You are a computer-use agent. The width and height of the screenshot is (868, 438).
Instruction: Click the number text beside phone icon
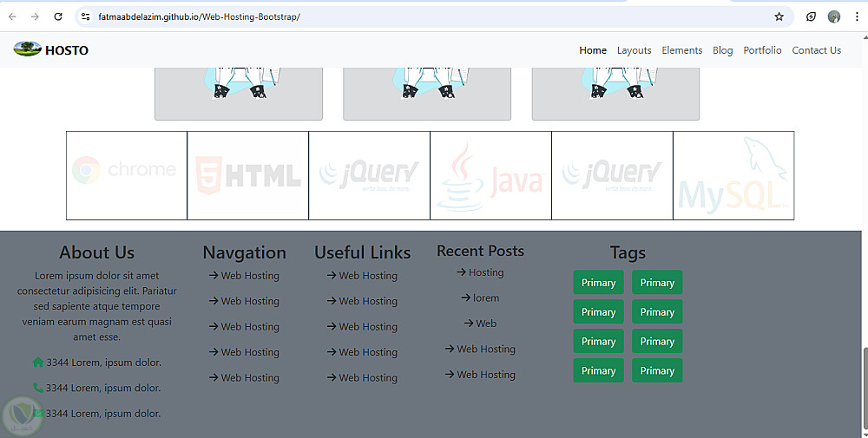[103, 388]
